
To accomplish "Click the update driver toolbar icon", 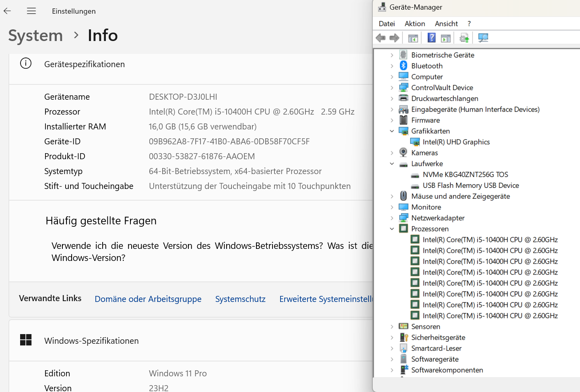I will [464, 38].
